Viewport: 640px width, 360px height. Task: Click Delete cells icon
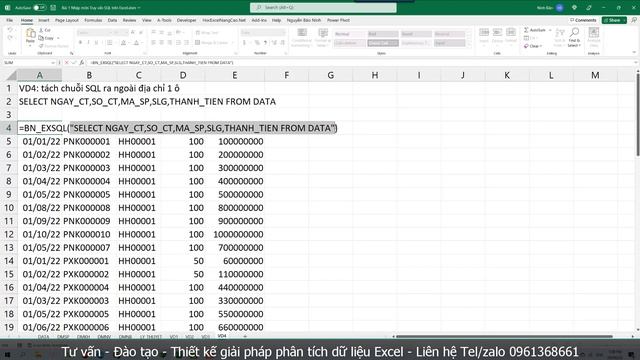[497, 33]
